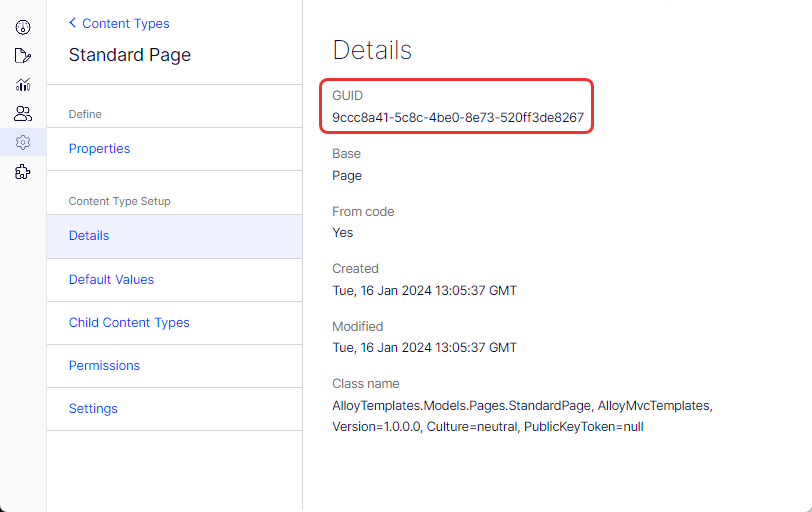Image resolution: width=812 pixels, height=512 pixels.
Task: Click the "Details" page heading
Action: click(x=372, y=50)
